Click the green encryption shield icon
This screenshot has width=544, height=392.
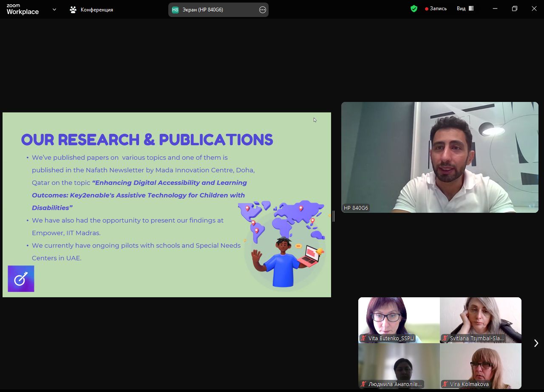pos(414,8)
